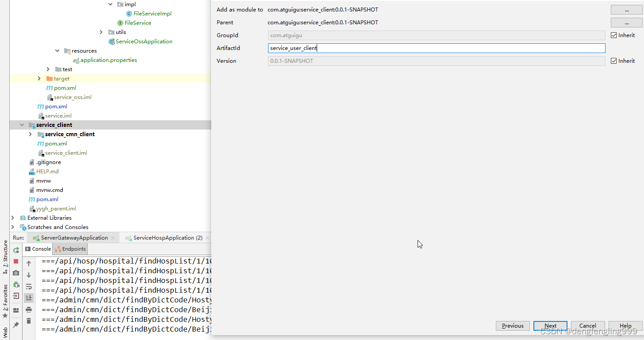Image resolution: width=644 pixels, height=340 pixels.
Task: Select mvnw file in the tree
Action: [43, 181]
